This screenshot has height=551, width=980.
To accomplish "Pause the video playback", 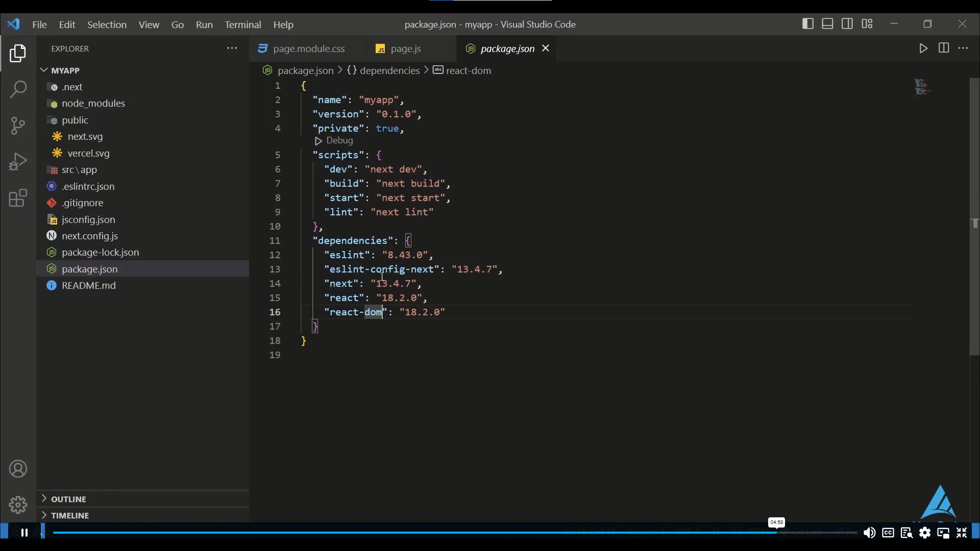I will [x=24, y=533].
